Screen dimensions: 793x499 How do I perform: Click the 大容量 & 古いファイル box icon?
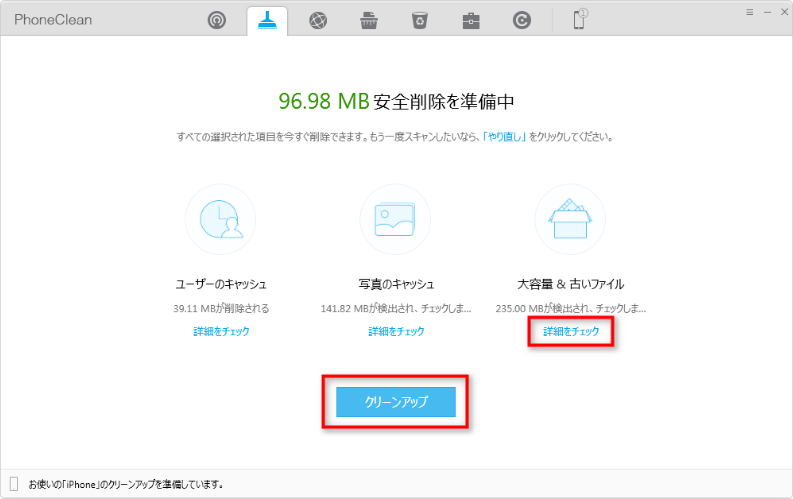[x=570, y=219]
